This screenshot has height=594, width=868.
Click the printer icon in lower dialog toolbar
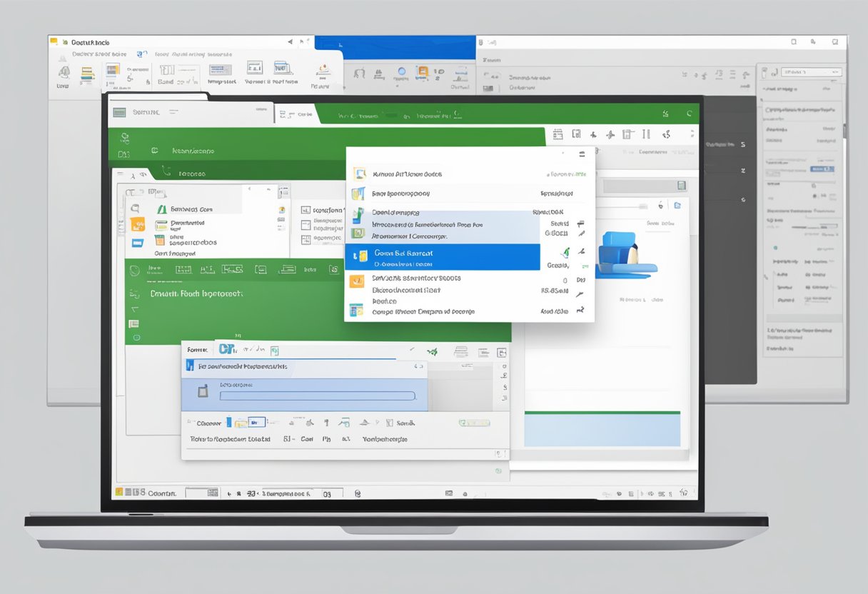point(461,351)
